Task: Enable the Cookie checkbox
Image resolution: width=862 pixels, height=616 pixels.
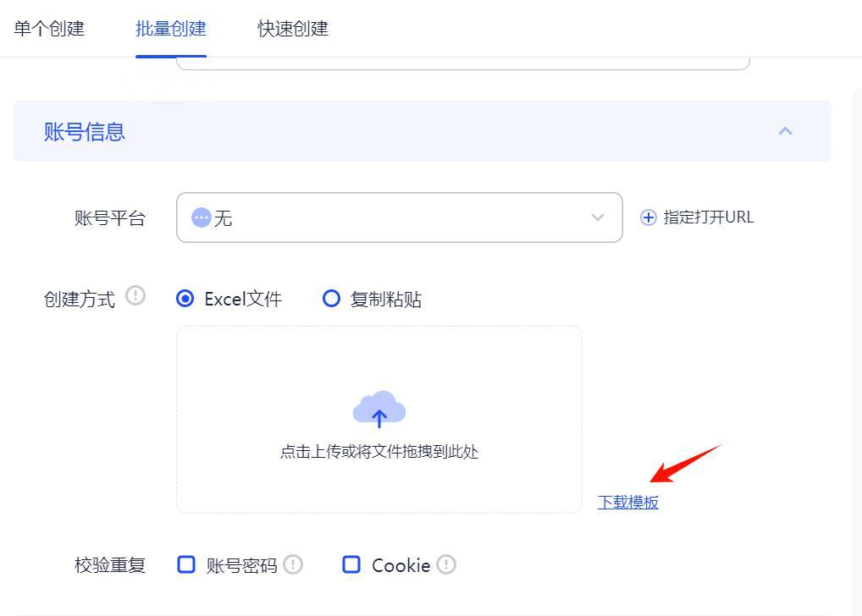Action: click(x=351, y=564)
